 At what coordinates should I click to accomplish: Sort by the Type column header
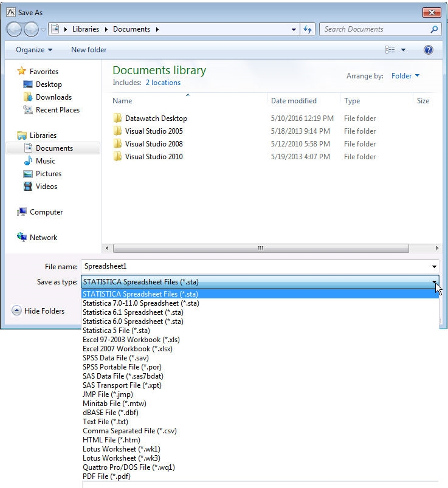(x=352, y=101)
